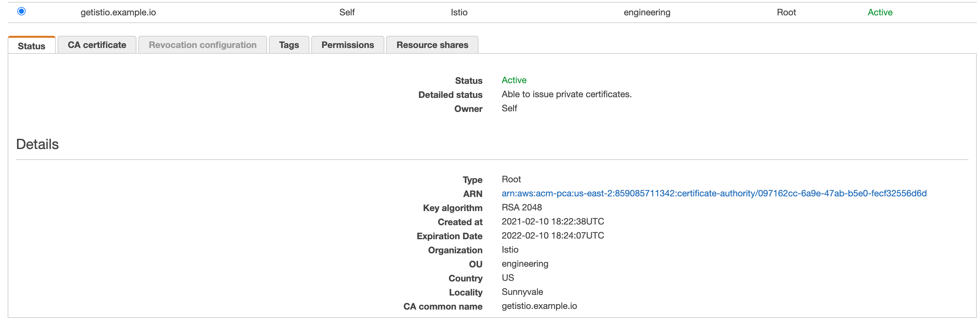Open the Resource shares tab
The width and height of the screenshot is (980, 323).
point(432,45)
